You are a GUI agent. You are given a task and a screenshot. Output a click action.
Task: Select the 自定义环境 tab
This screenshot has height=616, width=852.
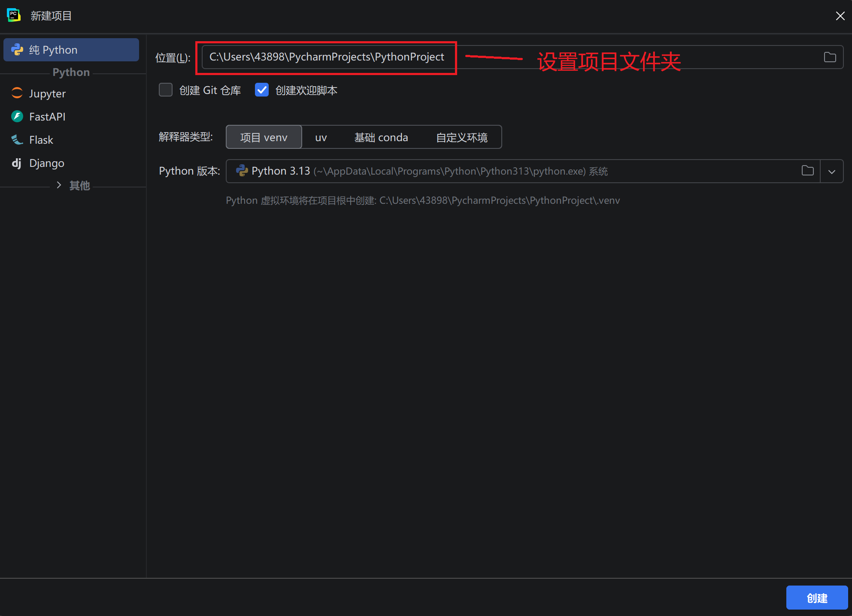pos(461,137)
